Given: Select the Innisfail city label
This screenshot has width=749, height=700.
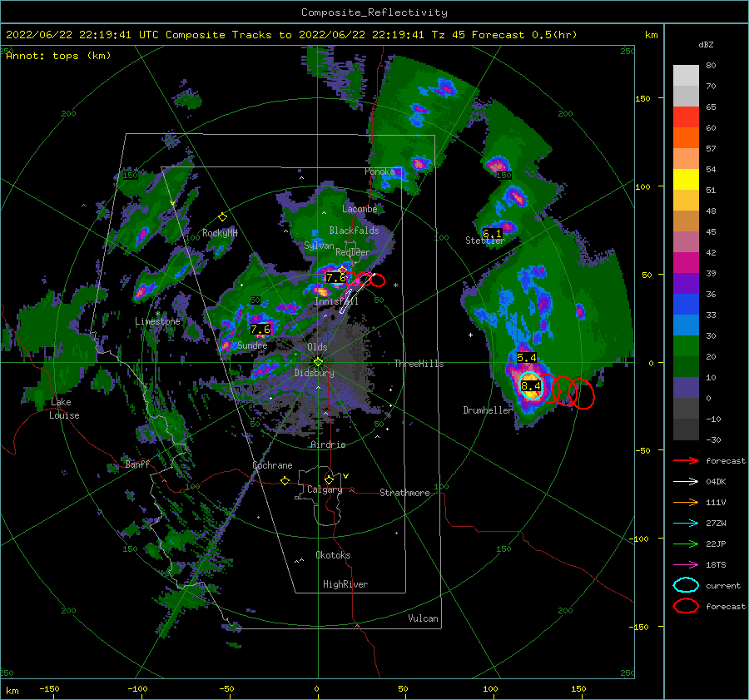Looking at the screenshot, I should click(337, 301).
